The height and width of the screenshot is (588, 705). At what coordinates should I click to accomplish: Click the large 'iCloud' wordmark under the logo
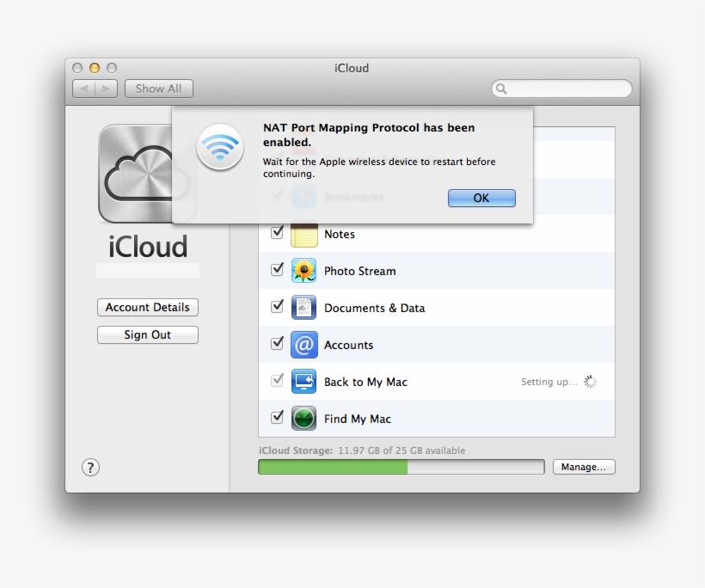coord(148,247)
